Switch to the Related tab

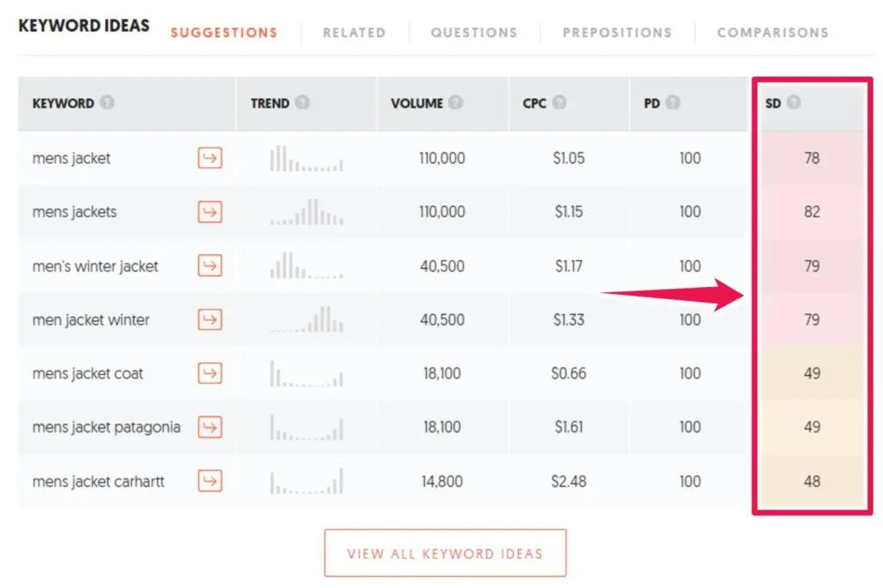click(354, 33)
